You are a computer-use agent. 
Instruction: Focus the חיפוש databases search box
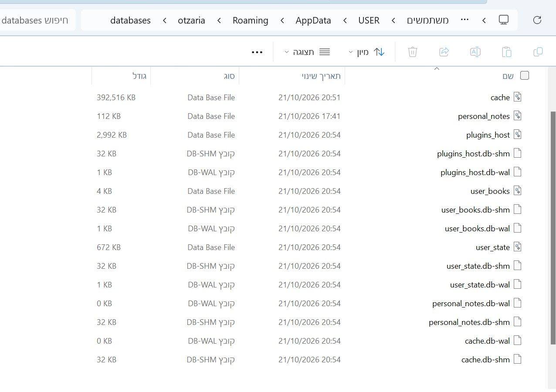37,20
